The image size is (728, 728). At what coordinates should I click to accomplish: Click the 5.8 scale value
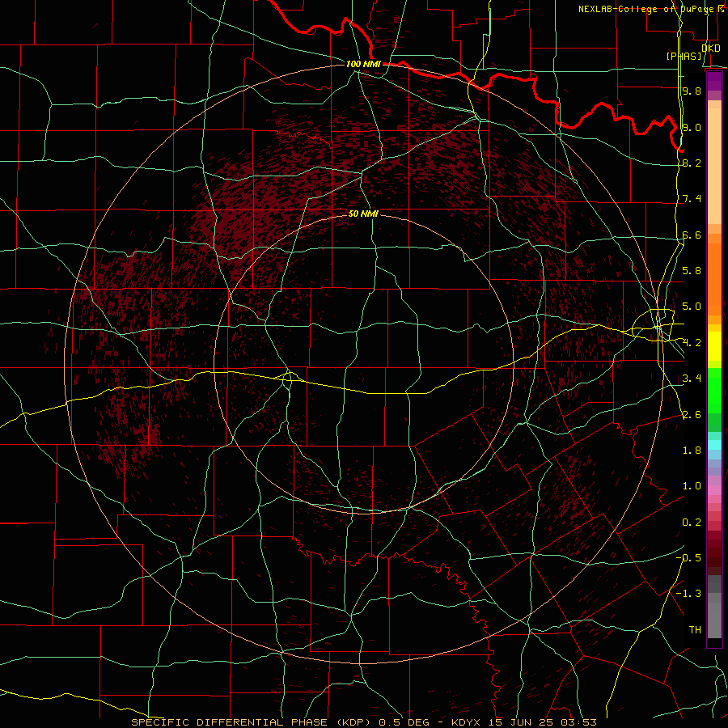(x=692, y=271)
